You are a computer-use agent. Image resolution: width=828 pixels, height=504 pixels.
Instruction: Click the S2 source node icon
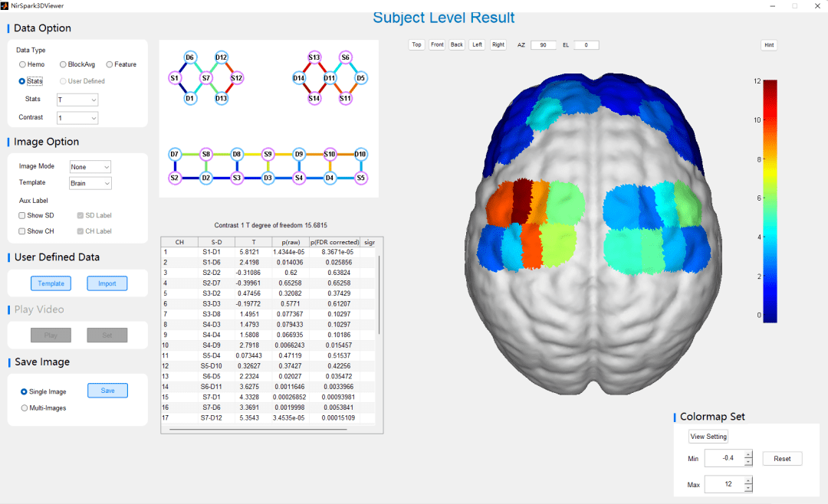(x=175, y=178)
